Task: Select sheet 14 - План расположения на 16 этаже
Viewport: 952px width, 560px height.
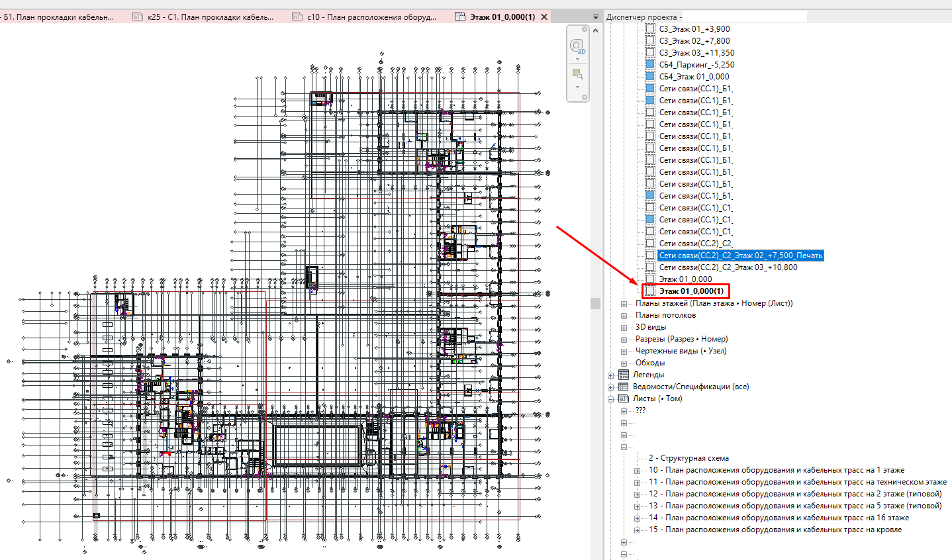Action: point(779,518)
